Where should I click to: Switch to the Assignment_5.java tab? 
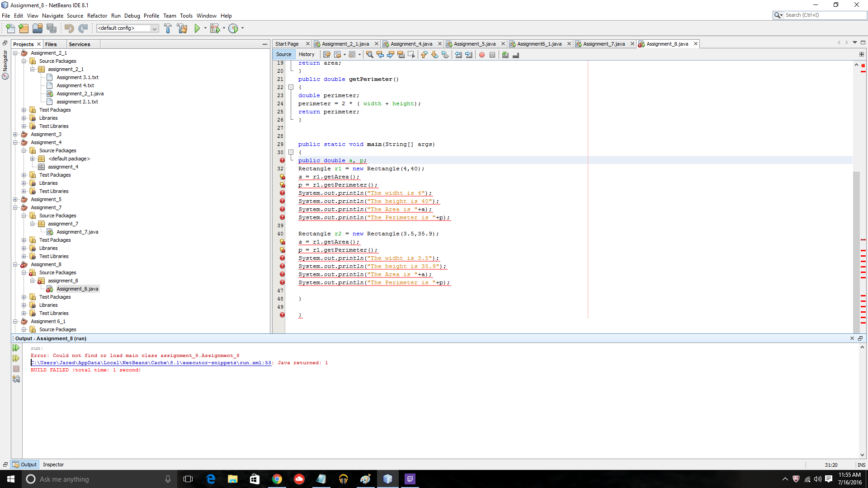(475, 44)
